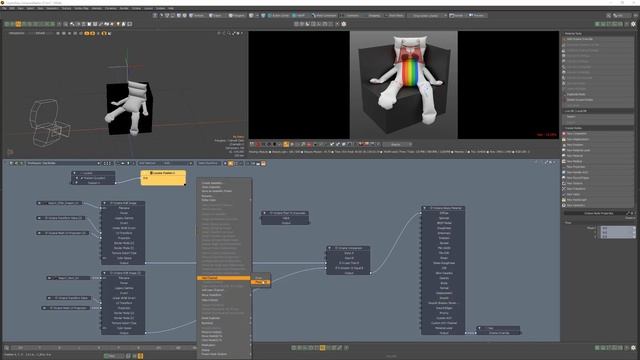Toggle the Work Plane option
This screenshot has width=640, height=360.
tap(395, 16)
